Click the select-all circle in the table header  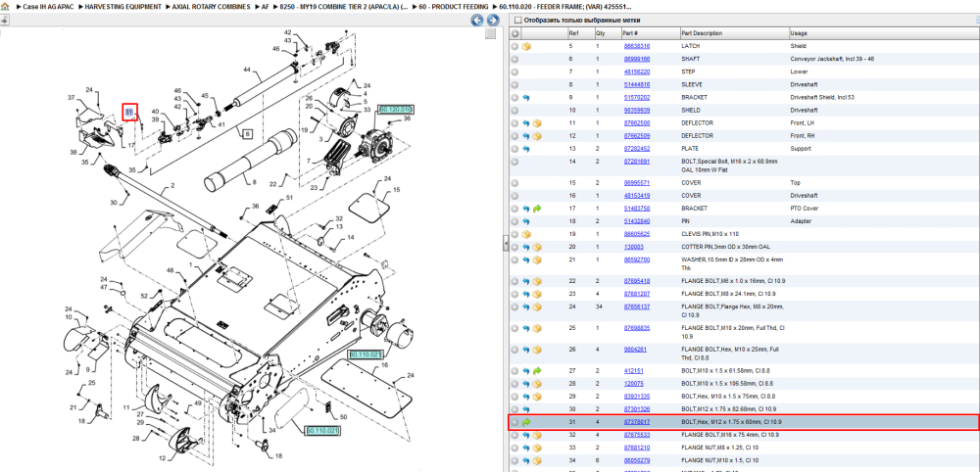[515, 33]
